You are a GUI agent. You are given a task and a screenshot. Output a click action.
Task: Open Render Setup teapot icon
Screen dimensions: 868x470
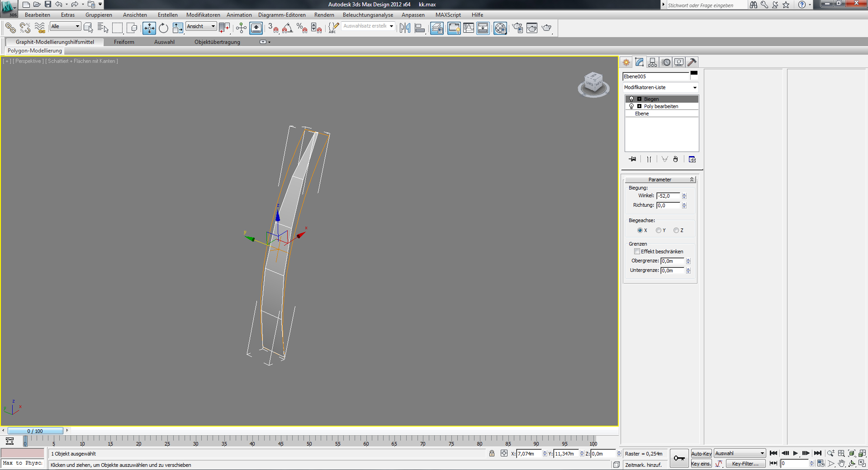pos(517,28)
